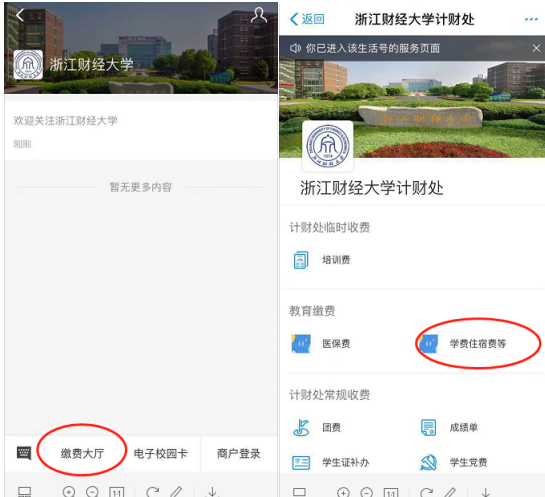
Task: Click 计财处临时收费 section heading
Action: pos(330,227)
